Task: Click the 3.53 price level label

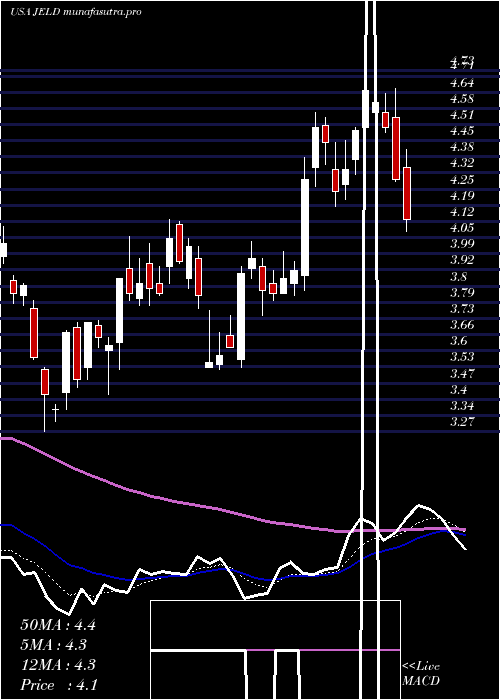Action: click(462, 357)
